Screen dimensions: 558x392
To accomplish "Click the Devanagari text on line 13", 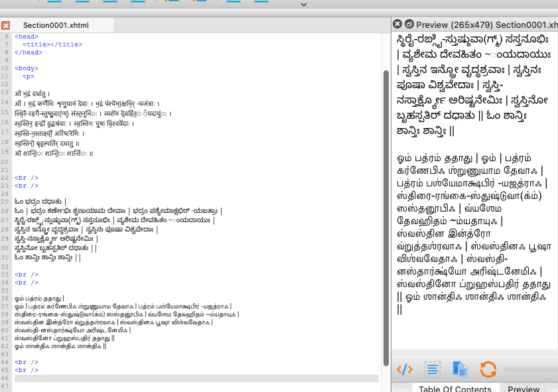I will (33, 94).
